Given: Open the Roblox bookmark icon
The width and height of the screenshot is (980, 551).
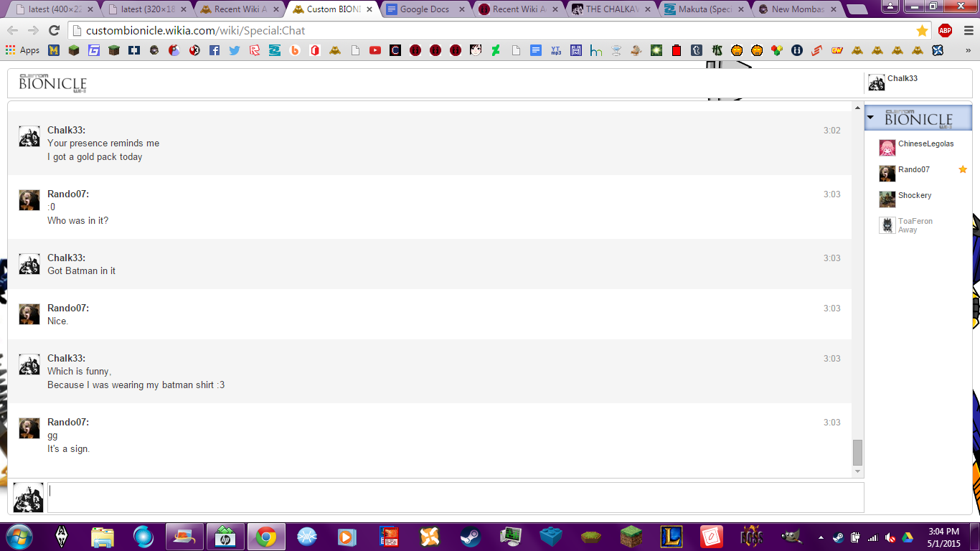Looking at the screenshot, I should point(255,50).
